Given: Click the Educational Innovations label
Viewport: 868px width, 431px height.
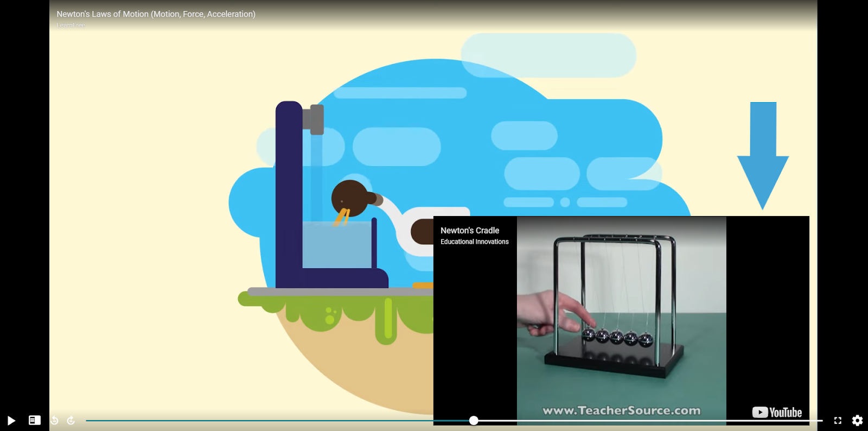Looking at the screenshot, I should pyautogui.click(x=474, y=242).
